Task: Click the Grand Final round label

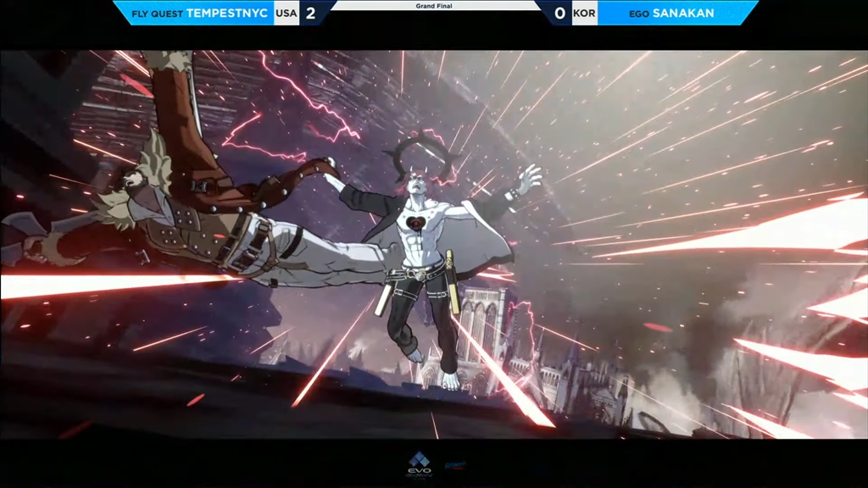Action: coord(434,6)
